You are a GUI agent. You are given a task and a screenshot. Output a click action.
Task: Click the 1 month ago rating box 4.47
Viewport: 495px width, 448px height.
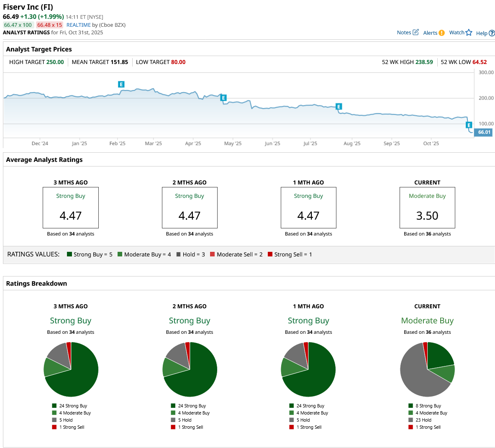(x=308, y=207)
